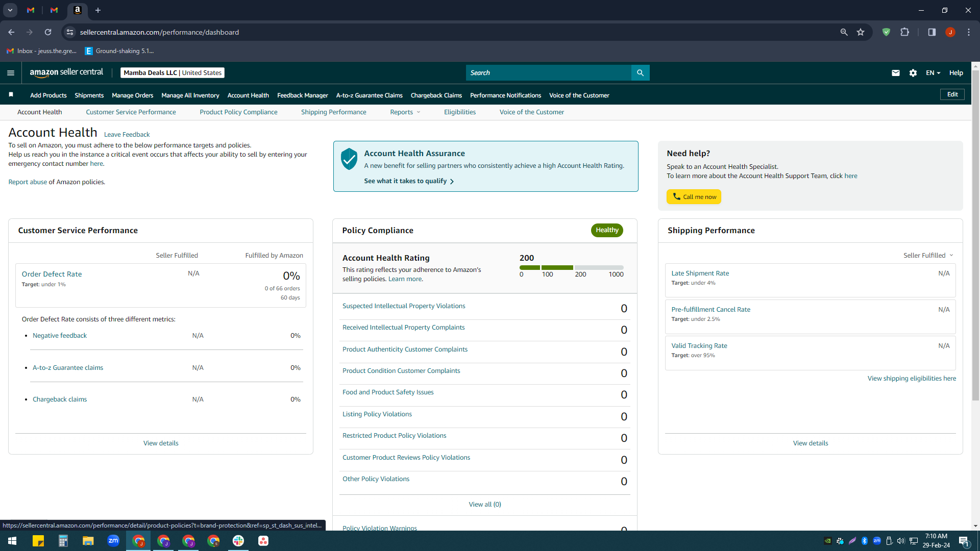Open Suspected Intellectual Property Violations
Viewport: 980px width, 551px height.
tap(404, 306)
